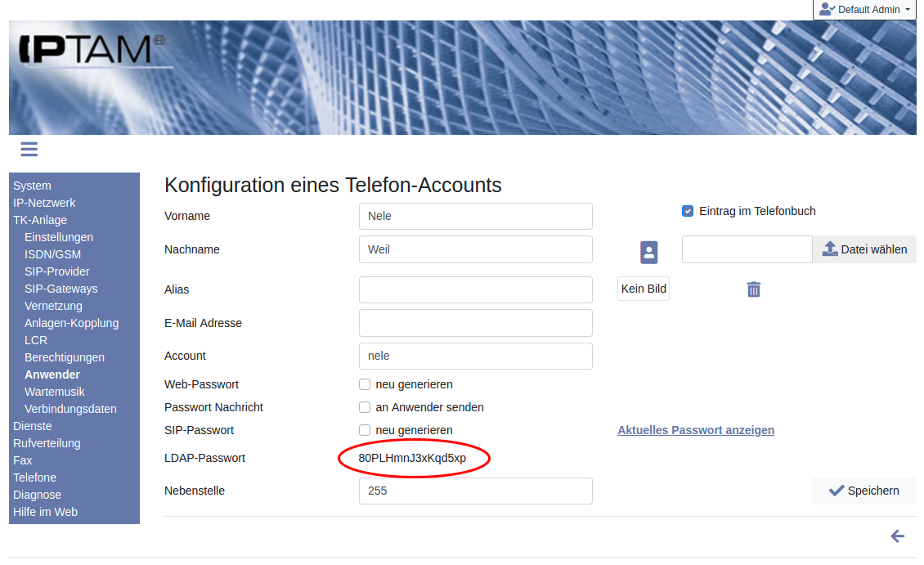Enable Web-Passwort neu generieren checkbox
The image size is (924, 565).
[x=365, y=384]
